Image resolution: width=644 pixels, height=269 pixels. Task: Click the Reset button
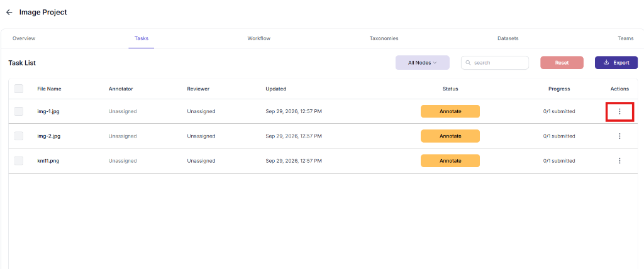pos(562,63)
